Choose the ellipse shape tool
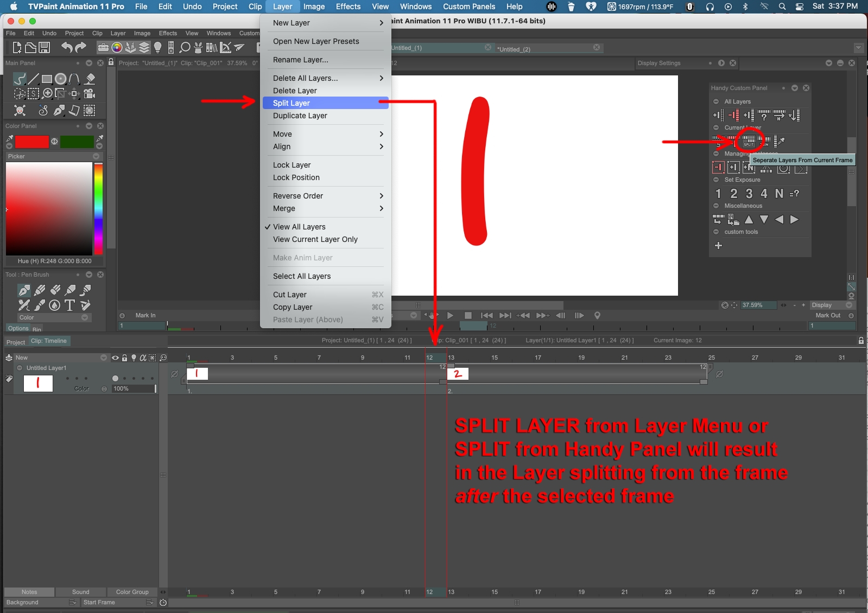 click(x=61, y=79)
